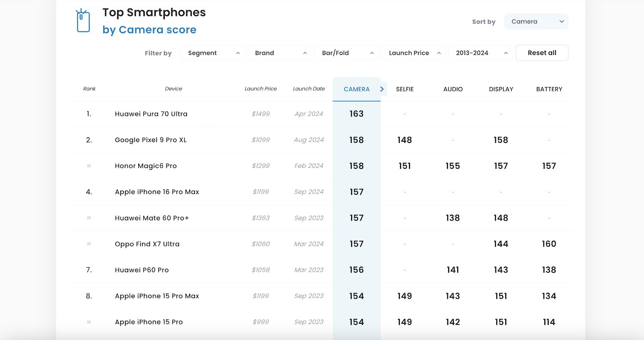644x340 pixels.
Task: Click Huawei Mate 60 Pro+ audio score 138
Action: 453,218
